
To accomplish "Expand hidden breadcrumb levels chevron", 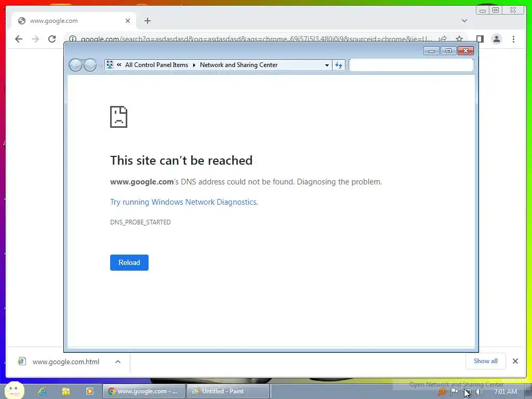I will tap(119, 64).
